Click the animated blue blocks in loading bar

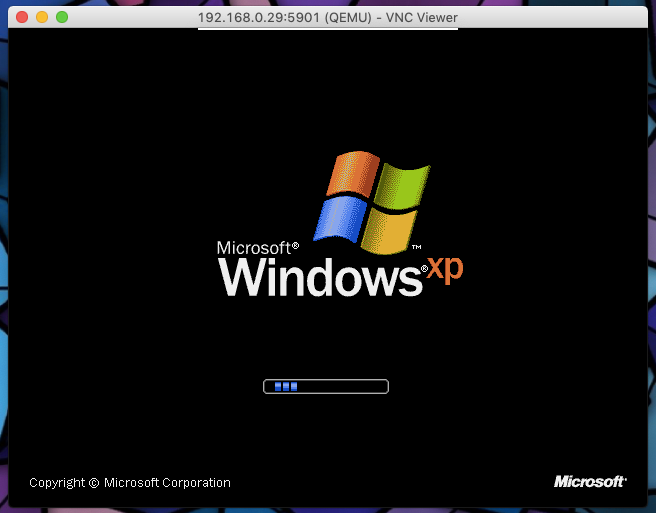[285, 386]
